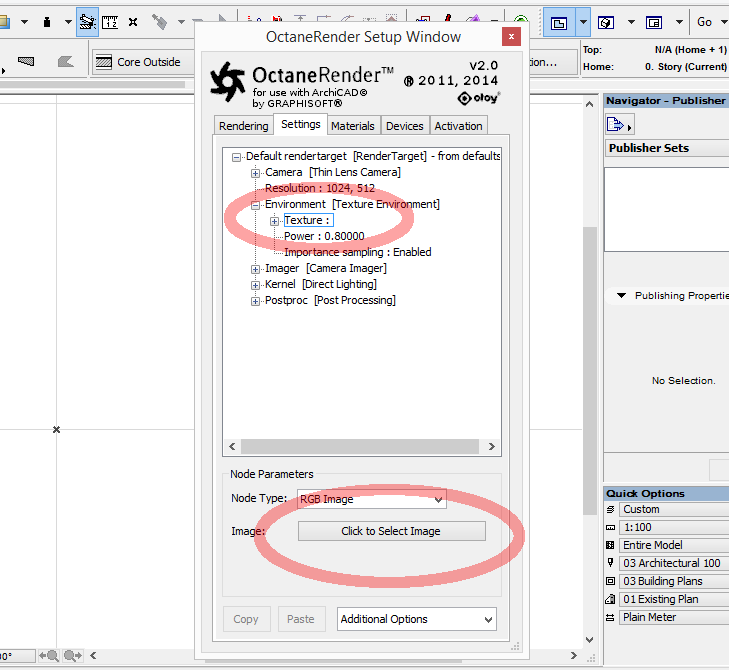Expand the Kernel [Direct Lighting] node

coord(255,285)
